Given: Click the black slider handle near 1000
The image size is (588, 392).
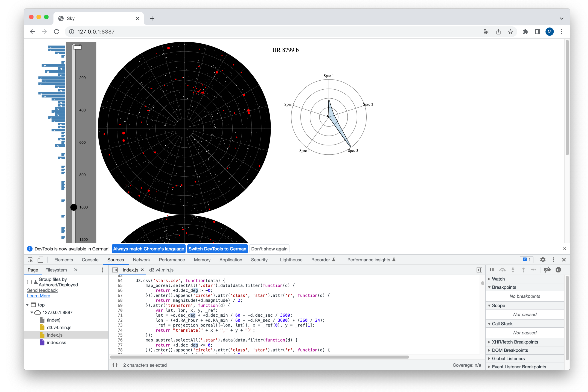Looking at the screenshot, I should click(x=74, y=207).
